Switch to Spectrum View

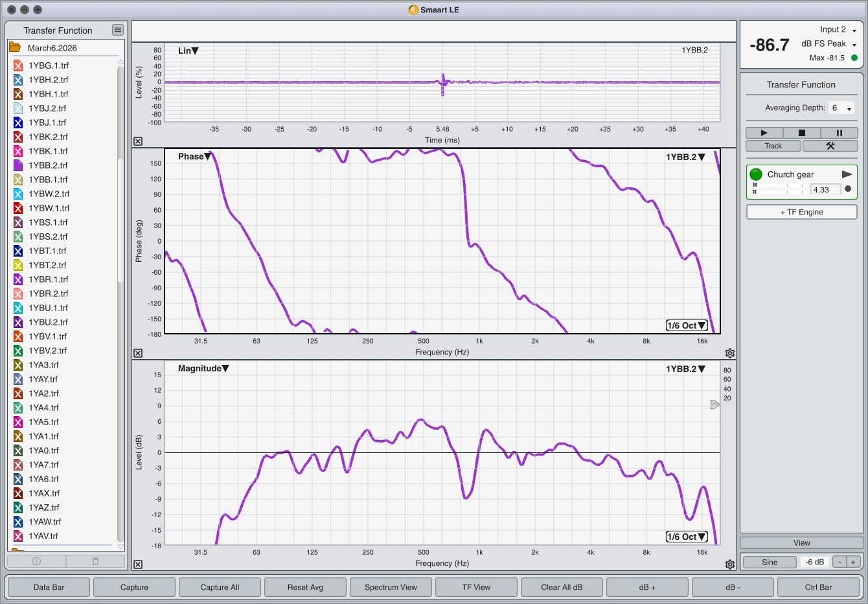391,587
